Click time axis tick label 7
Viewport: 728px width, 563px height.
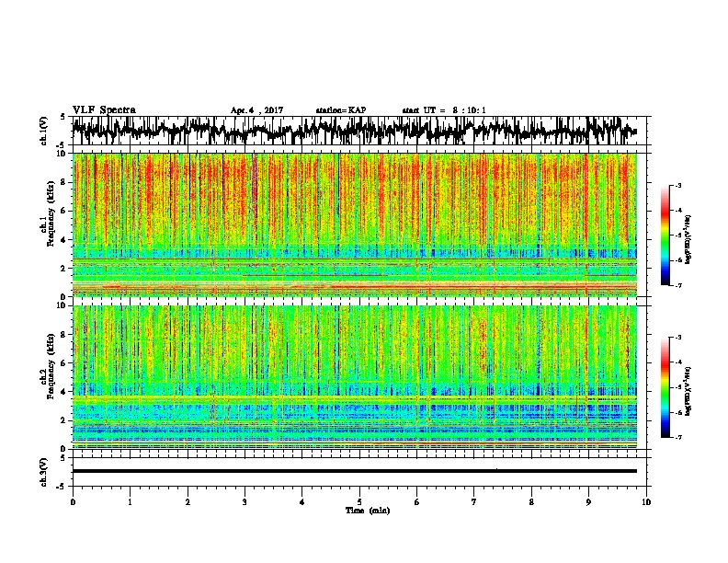(474, 502)
